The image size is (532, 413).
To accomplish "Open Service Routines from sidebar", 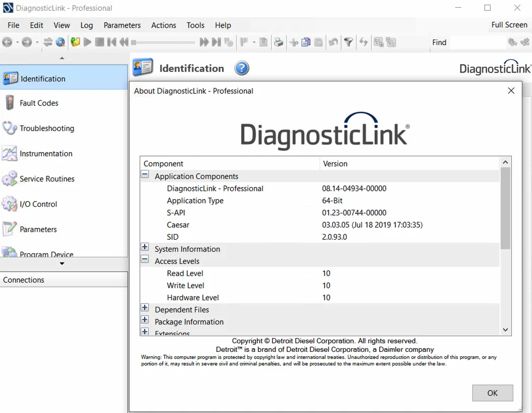I will pos(47,179).
